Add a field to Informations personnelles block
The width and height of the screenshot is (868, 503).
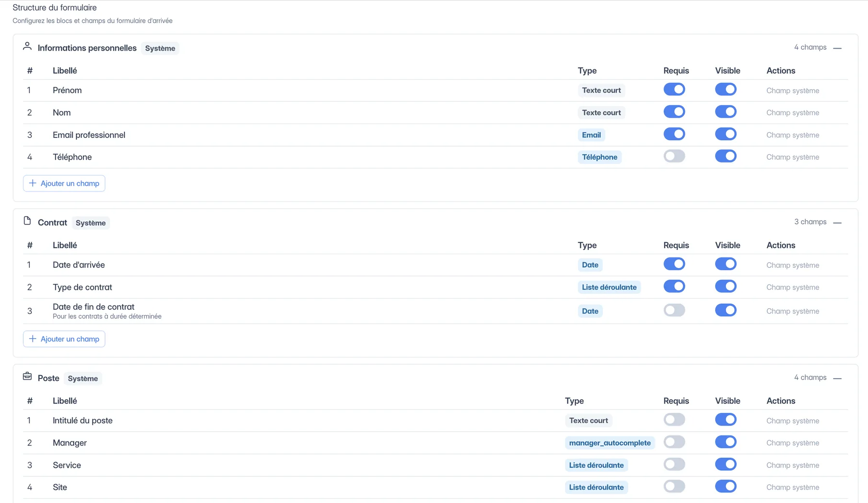[64, 183]
